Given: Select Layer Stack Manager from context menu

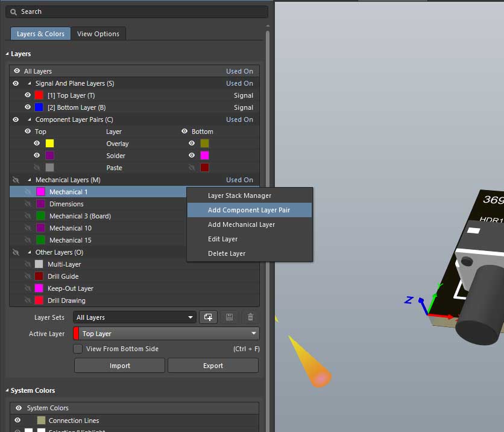Looking at the screenshot, I should (x=239, y=195).
